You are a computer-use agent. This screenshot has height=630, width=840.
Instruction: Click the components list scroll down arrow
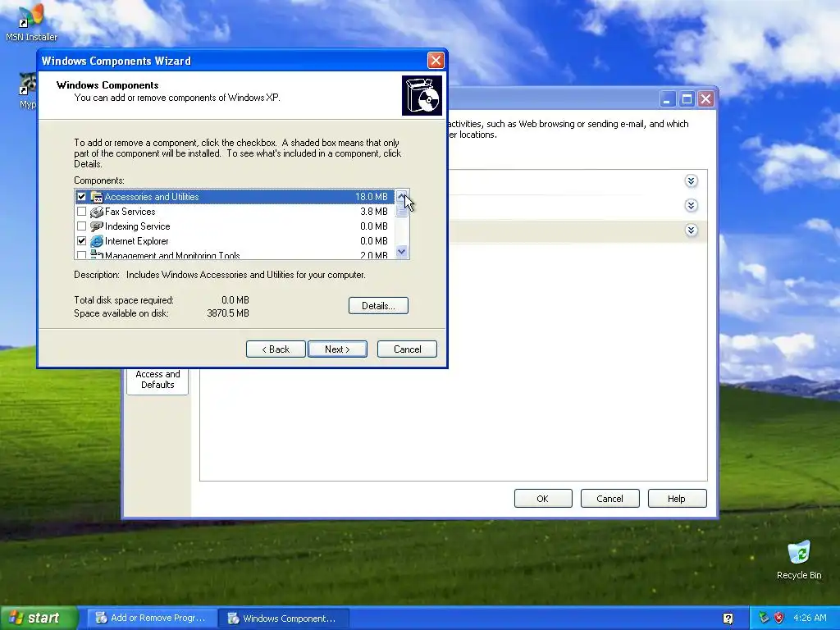point(402,251)
